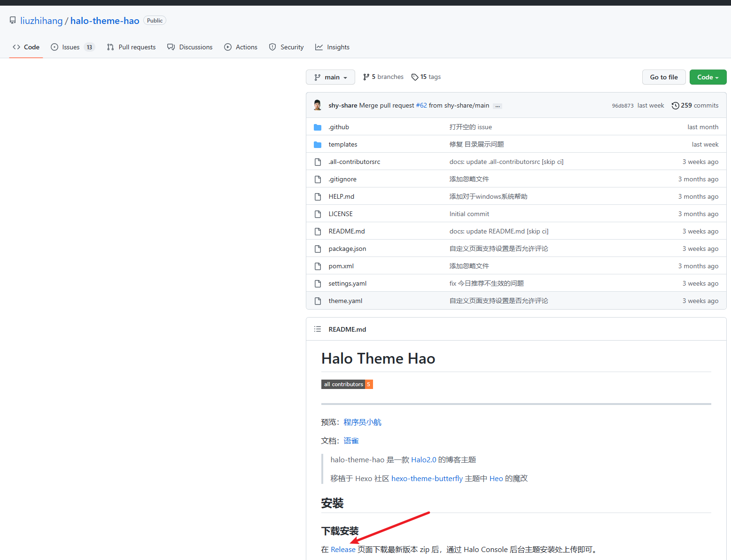
Task: Click the 'last month' timestamp for .github
Action: pos(703,127)
